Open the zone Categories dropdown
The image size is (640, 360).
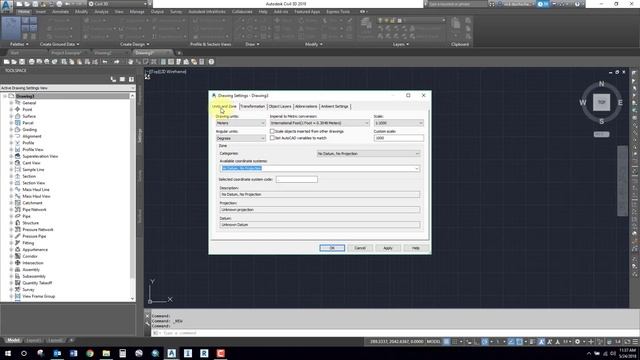pyautogui.click(x=369, y=153)
